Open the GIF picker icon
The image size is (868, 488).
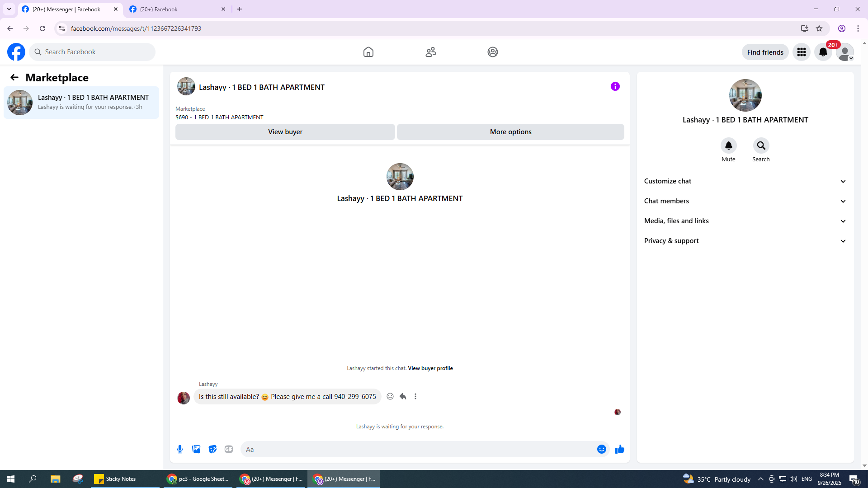point(229,449)
